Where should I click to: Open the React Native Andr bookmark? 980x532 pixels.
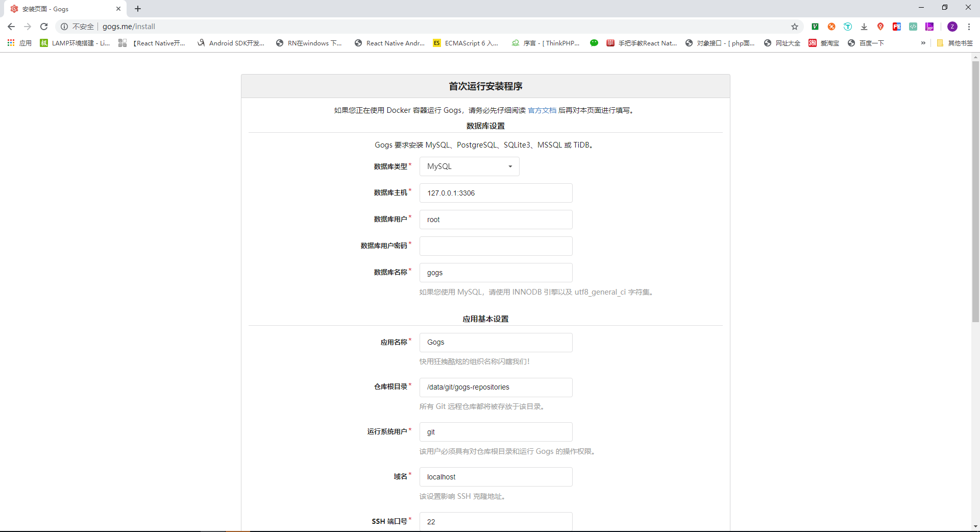(x=390, y=43)
